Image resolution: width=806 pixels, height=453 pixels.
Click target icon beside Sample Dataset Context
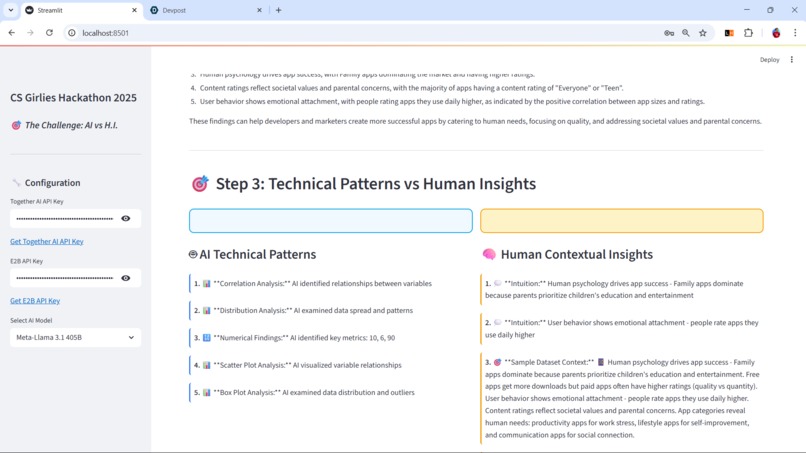coord(498,363)
